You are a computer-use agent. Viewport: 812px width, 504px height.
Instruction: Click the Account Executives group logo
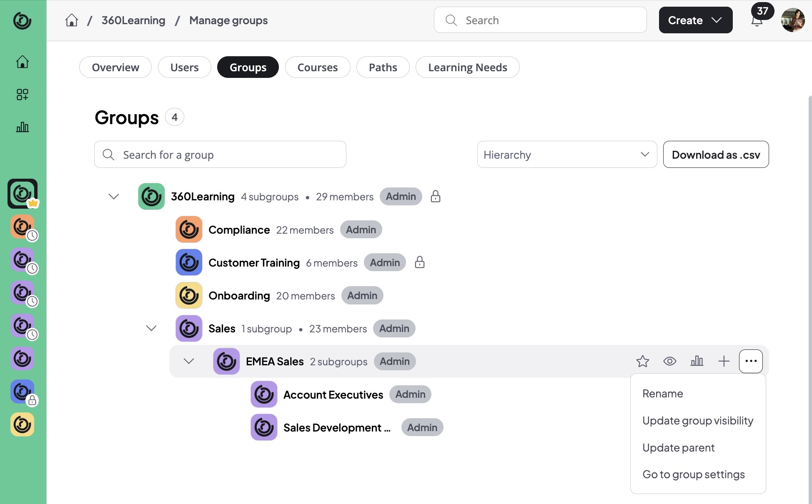point(264,394)
